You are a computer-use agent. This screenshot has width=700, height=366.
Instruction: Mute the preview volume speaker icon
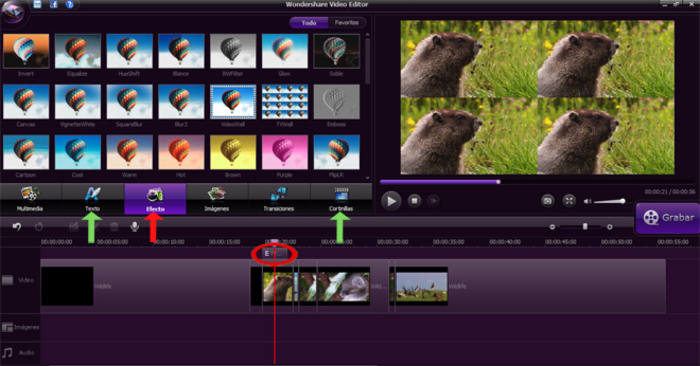point(588,201)
